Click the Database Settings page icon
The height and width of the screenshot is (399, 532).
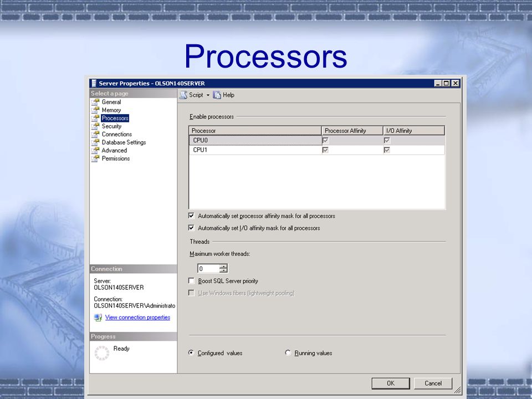click(95, 142)
